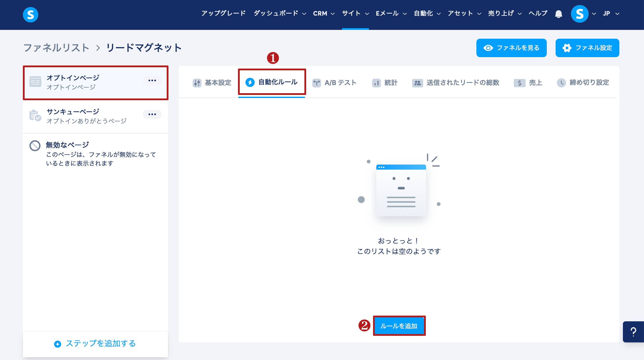This screenshot has height=360, width=644.
Task: Click the gear icon on ファネル設定
Action: (x=567, y=48)
